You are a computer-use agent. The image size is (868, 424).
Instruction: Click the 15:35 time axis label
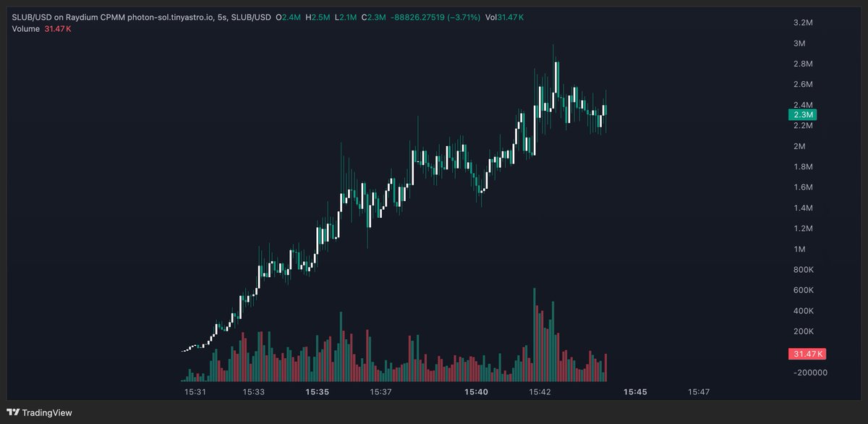pos(318,391)
